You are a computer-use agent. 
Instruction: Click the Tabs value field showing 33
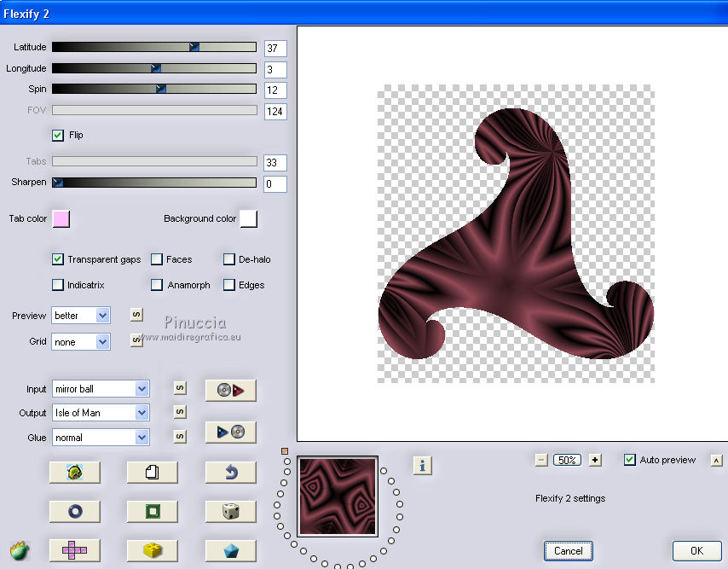[x=275, y=163]
